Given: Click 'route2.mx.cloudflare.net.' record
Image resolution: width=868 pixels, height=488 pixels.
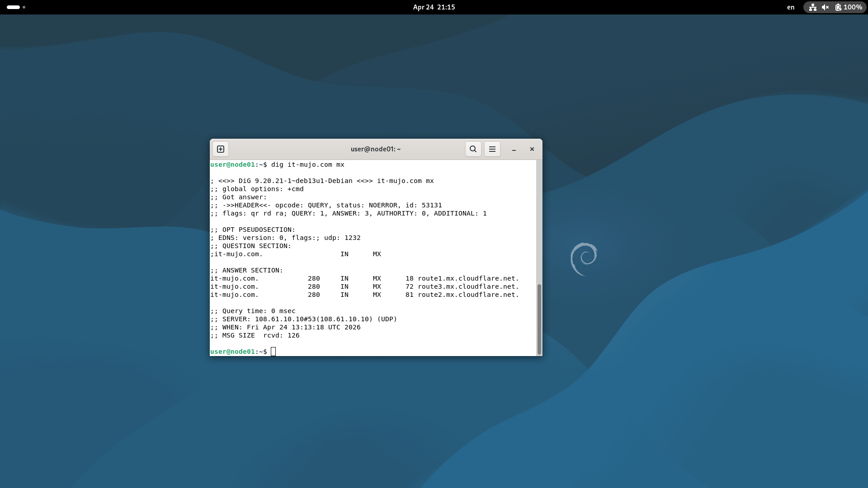Looking at the screenshot, I should [x=468, y=295].
